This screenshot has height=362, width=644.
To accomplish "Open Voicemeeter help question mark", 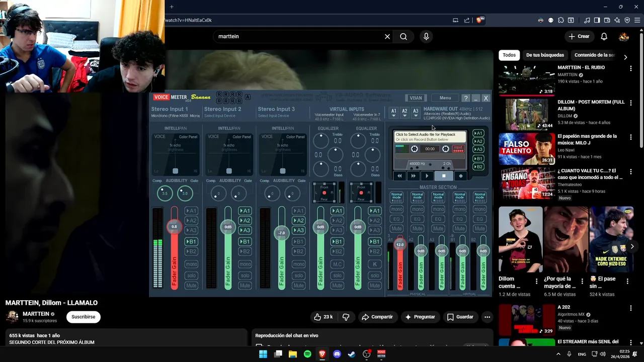I will click(x=466, y=98).
